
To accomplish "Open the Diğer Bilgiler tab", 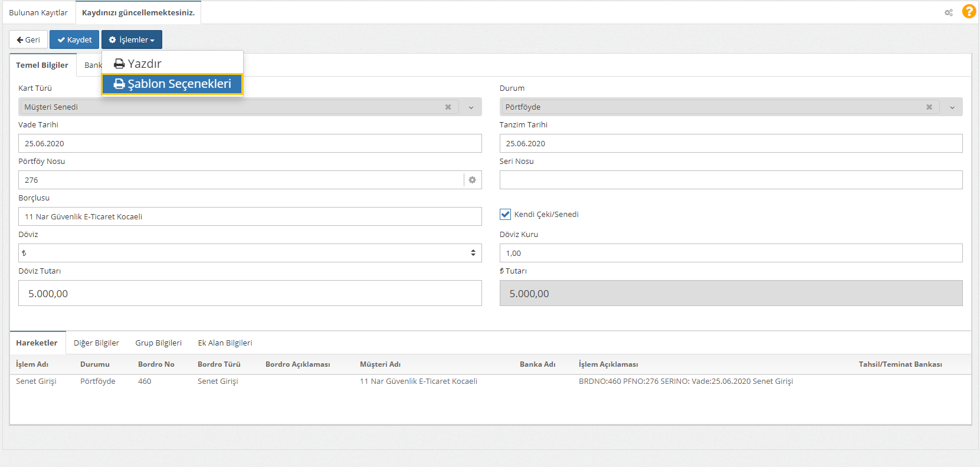I will (96, 343).
